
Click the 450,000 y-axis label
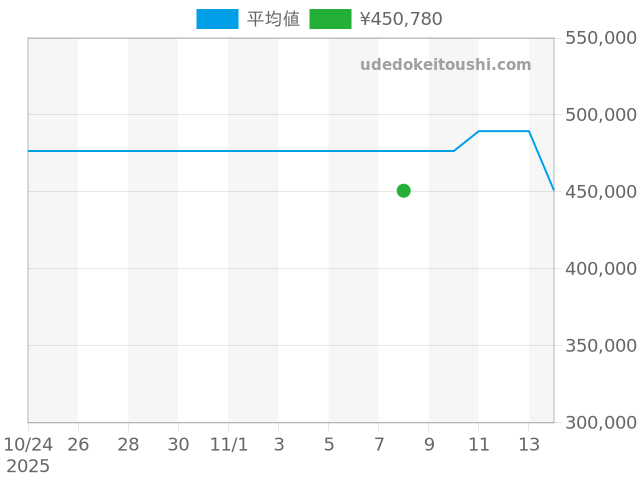tap(601, 192)
